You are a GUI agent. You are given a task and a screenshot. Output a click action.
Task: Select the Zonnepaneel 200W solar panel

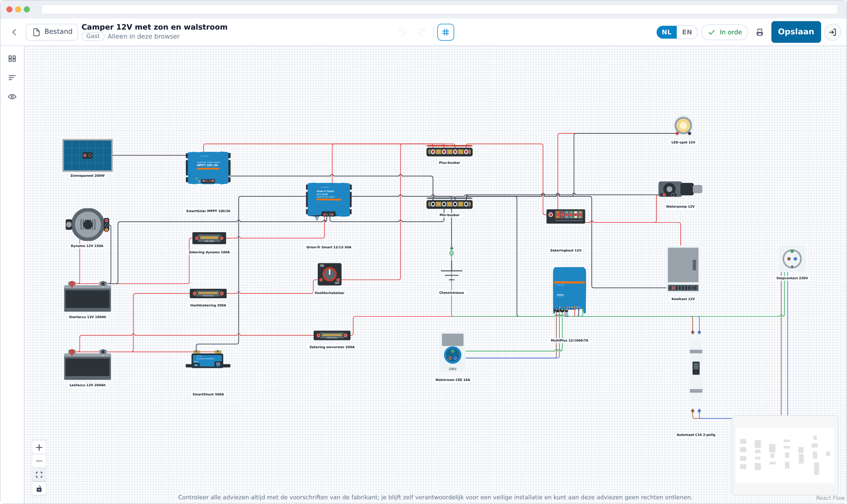coord(87,155)
